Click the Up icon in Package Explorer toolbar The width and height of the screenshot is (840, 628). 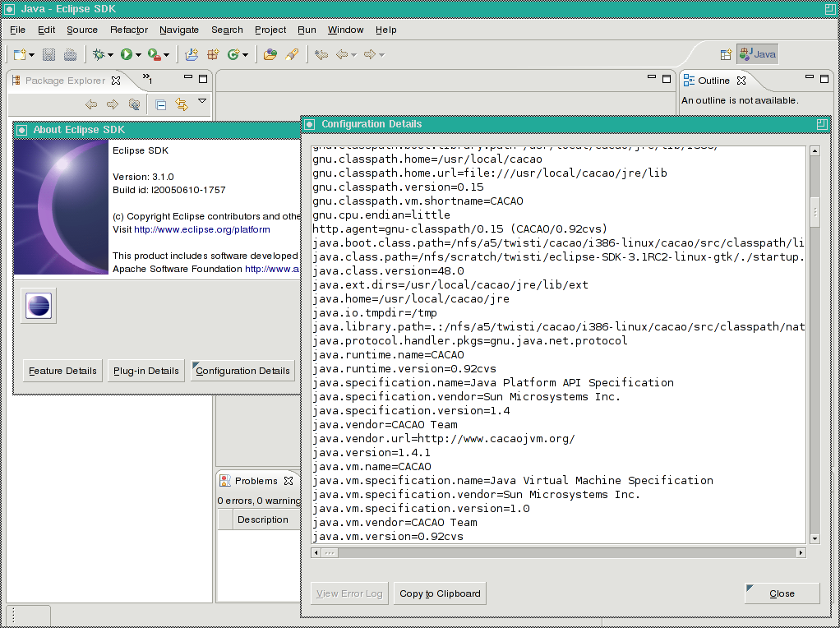pos(134,104)
